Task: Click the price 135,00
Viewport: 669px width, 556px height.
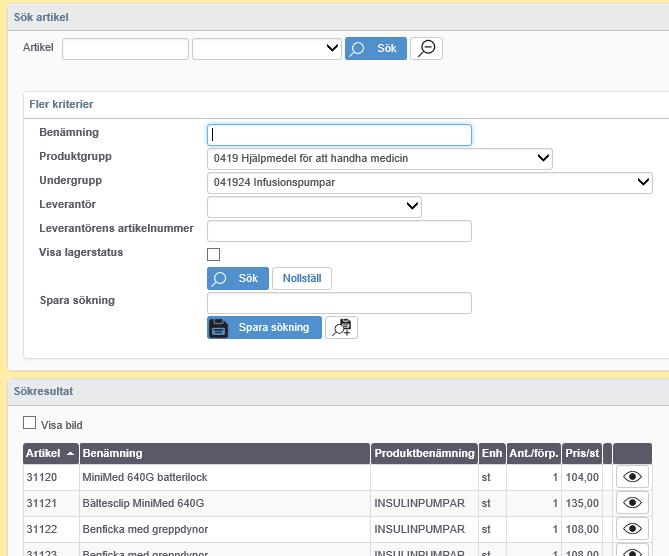Action: click(582, 503)
